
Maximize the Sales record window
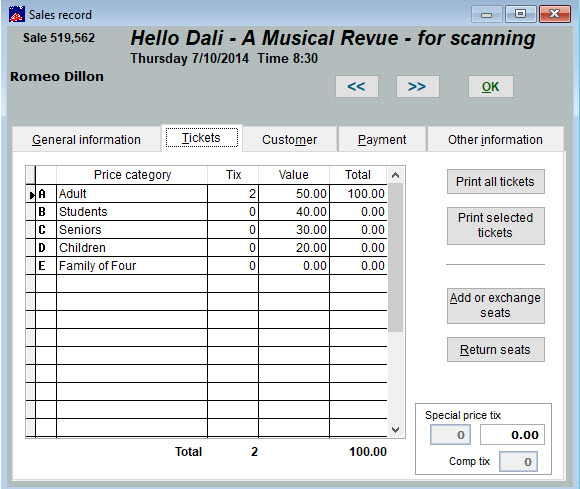pyautogui.click(x=520, y=14)
